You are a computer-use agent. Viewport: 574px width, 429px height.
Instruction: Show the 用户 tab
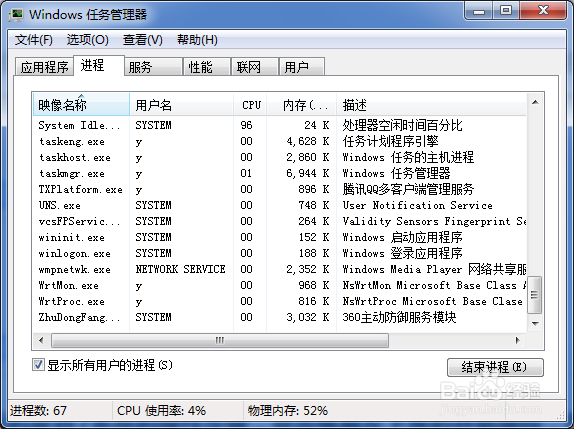coord(302,67)
